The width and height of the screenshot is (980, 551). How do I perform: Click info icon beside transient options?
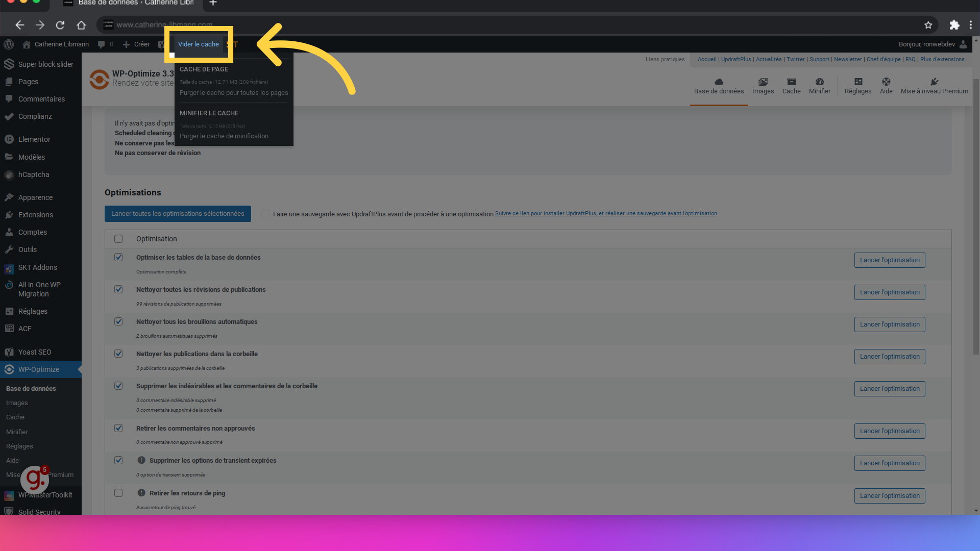click(x=141, y=460)
